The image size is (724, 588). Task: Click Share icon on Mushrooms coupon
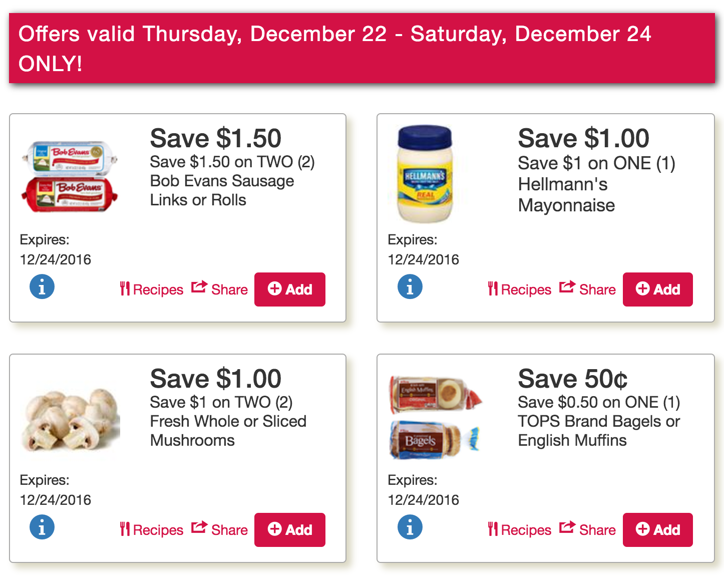219,529
